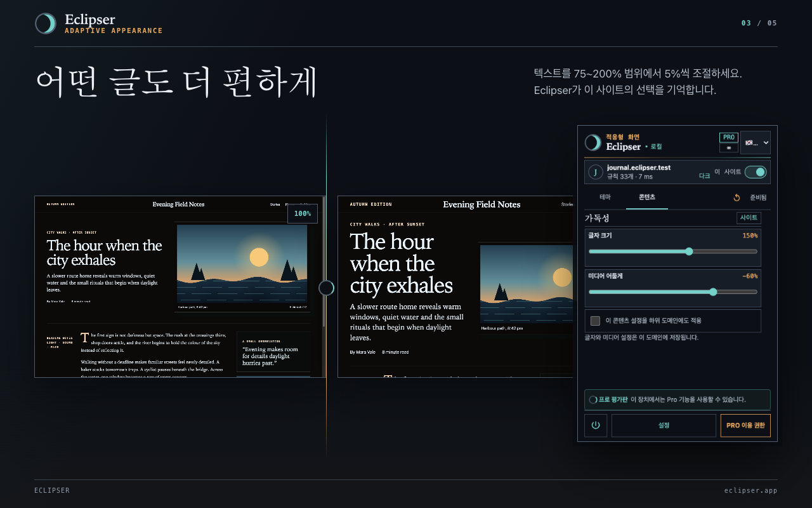Image resolution: width=812 pixels, height=508 pixels.
Task: Click the 150% value for 글자 크기
Action: click(x=750, y=236)
